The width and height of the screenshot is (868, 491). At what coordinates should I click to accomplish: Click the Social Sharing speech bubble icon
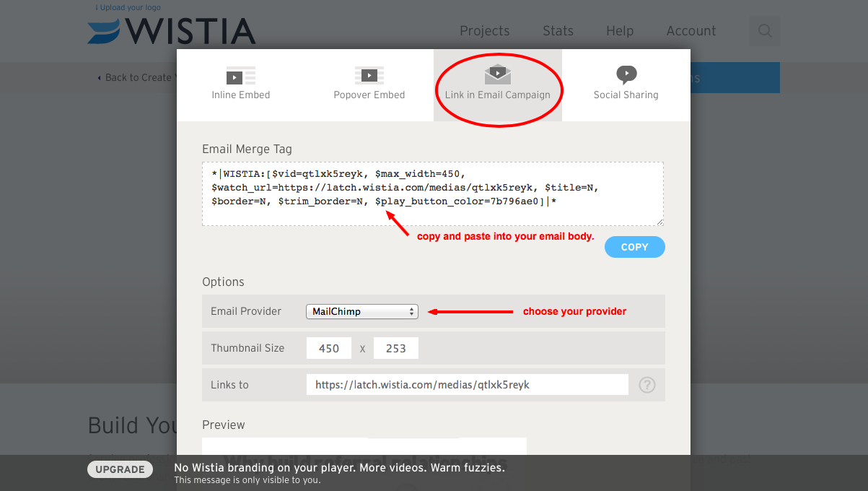(626, 74)
